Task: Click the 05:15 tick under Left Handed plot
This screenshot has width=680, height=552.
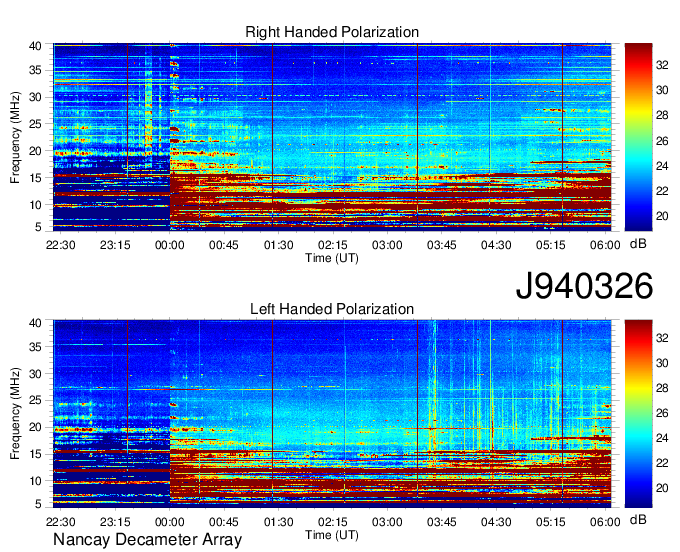Action: 550,523
